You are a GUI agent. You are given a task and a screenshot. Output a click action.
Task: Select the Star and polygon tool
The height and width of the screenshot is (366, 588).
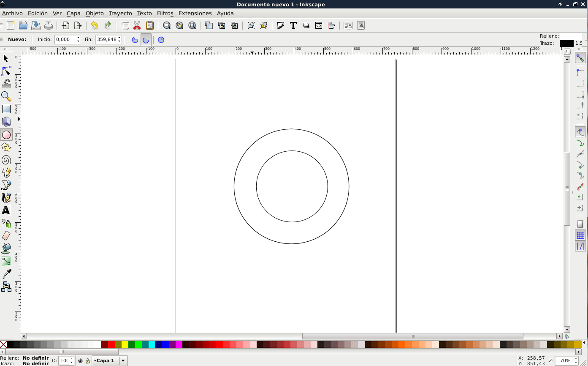(6, 147)
